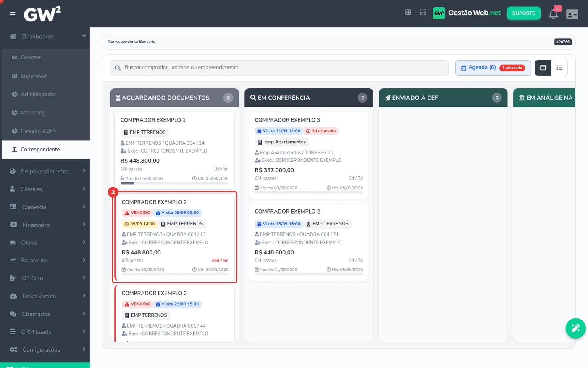The image size is (588, 368).
Task: Open the Correspondente sidebar item
Action: (46, 150)
